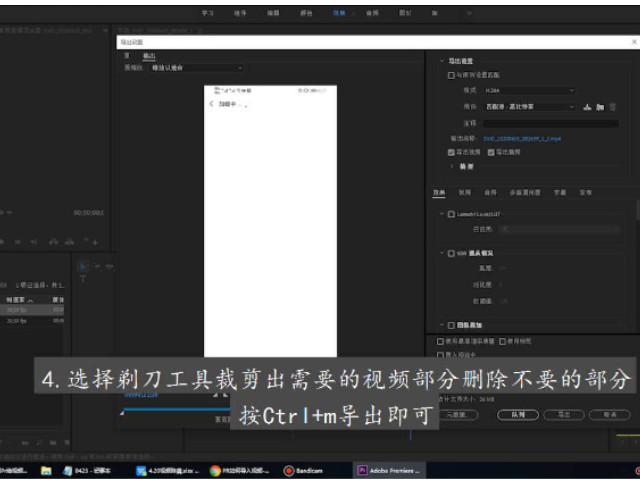
Task: Click the Cancel button in export dialog
Action: pyautogui.click(x=610, y=415)
